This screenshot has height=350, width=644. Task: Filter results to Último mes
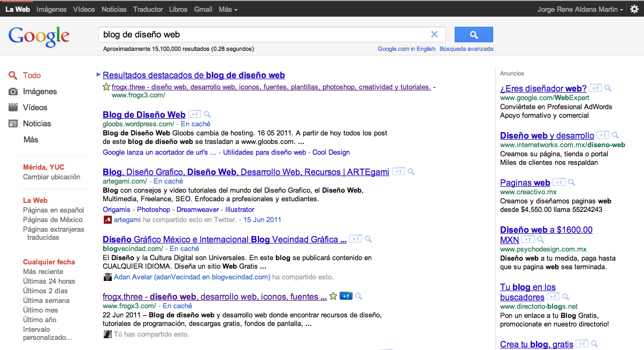pyautogui.click(x=41, y=310)
